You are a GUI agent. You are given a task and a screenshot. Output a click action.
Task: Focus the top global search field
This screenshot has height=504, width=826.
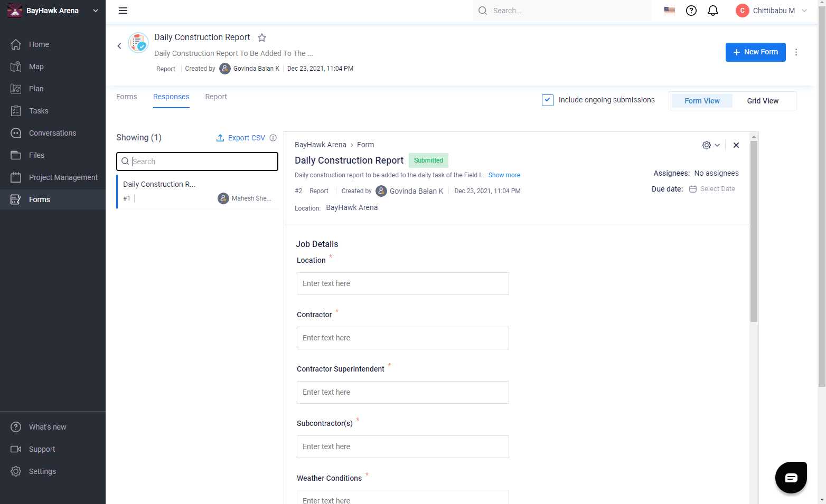pos(562,11)
